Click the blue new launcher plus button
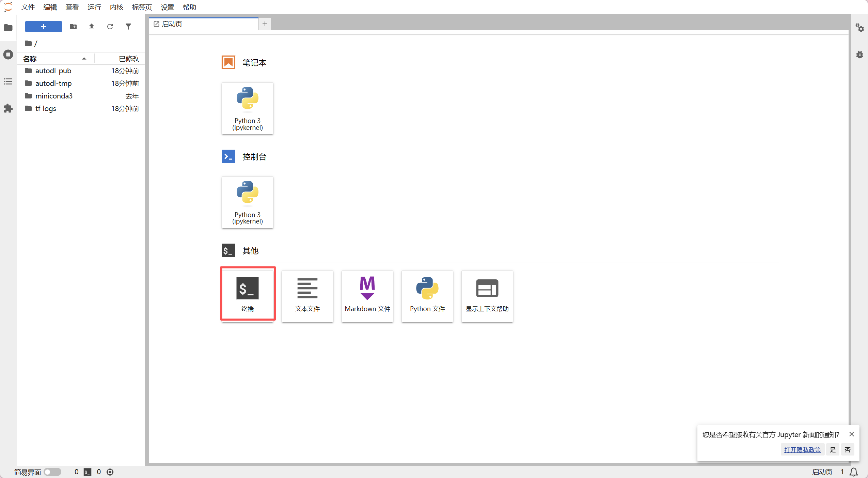Screen dimensions: 868x478 click(x=44, y=27)
